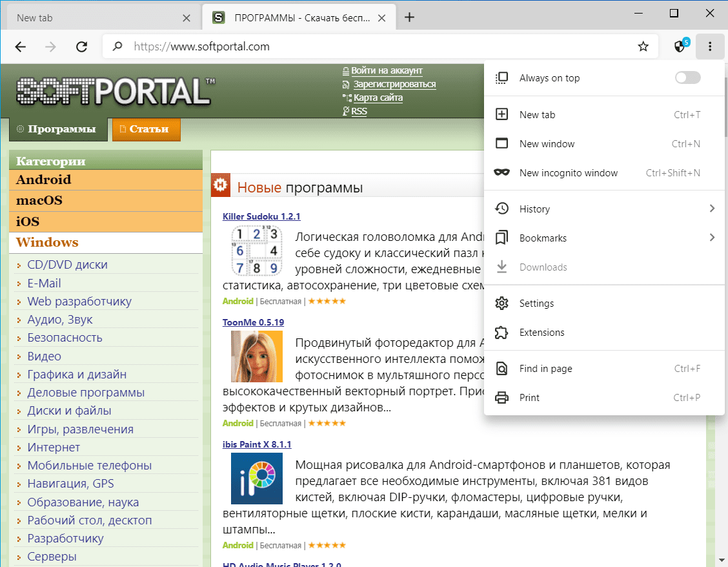Choose Find in page entry
Screen dimensions: 728x567
[604, 369]
